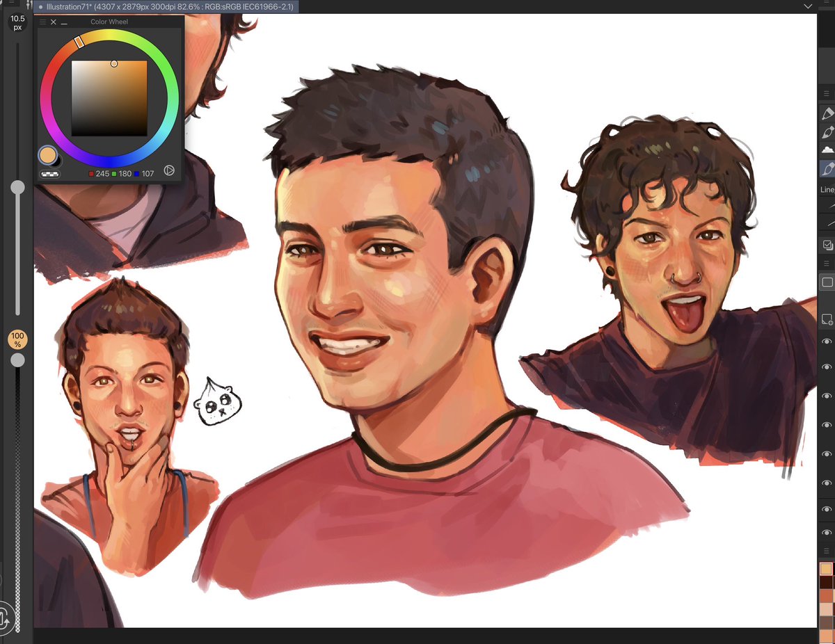Select the marker pen sub tool icon

(827, 113)
